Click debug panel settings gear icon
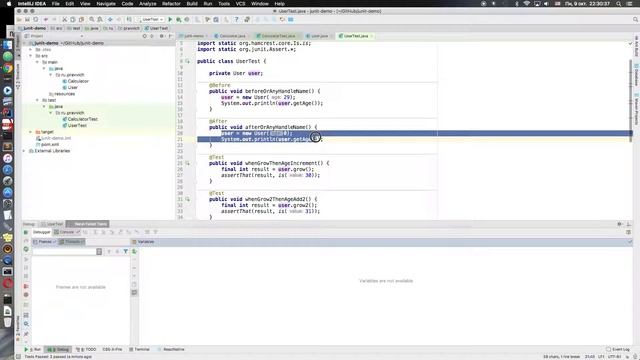The width and height of the screenshot is (640, 360). (620, 224)
